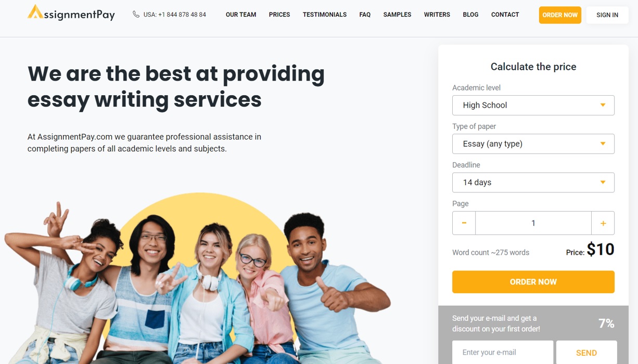The width and height of the screenshot is (638, 364).
Task: Click the header Order Now button
Action: [x=560, y=15]
